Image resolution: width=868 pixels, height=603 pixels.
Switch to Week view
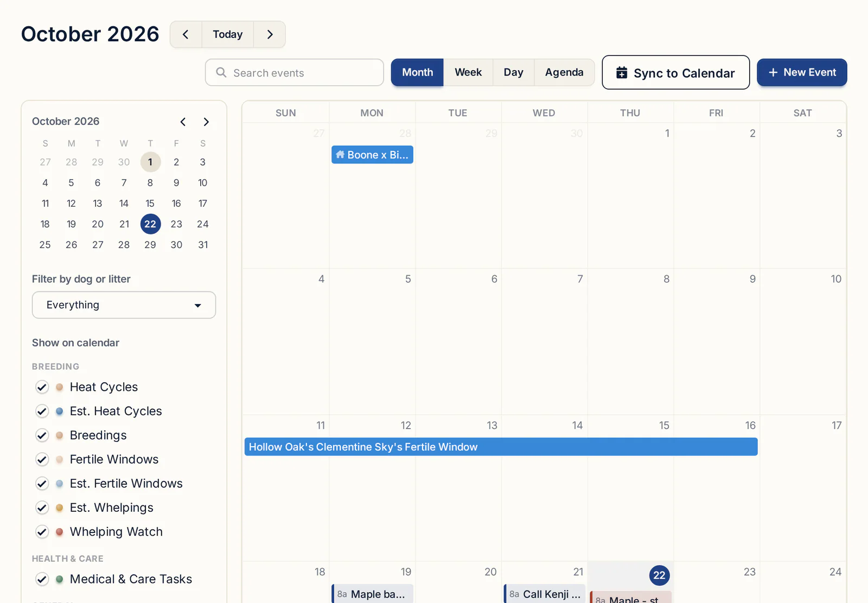pos(468,73)
